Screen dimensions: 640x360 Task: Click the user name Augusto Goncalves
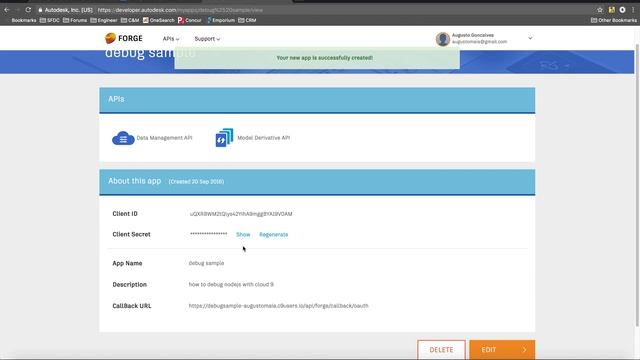pyautogui.click(x=473, y=35)
